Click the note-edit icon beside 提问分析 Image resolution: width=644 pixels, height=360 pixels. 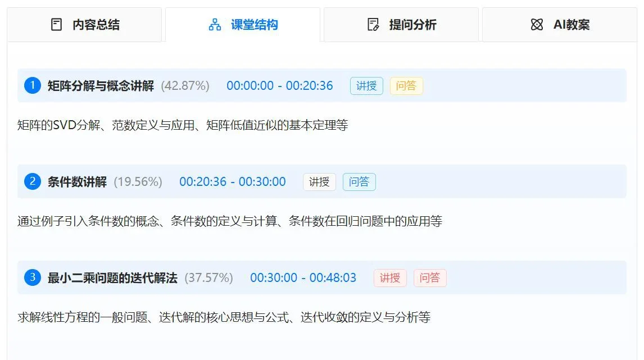click(373, 25)
